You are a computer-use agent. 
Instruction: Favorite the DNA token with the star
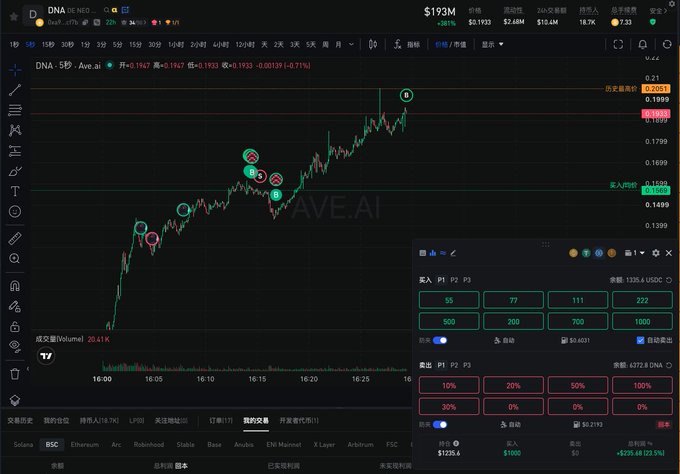pos(13,17)
